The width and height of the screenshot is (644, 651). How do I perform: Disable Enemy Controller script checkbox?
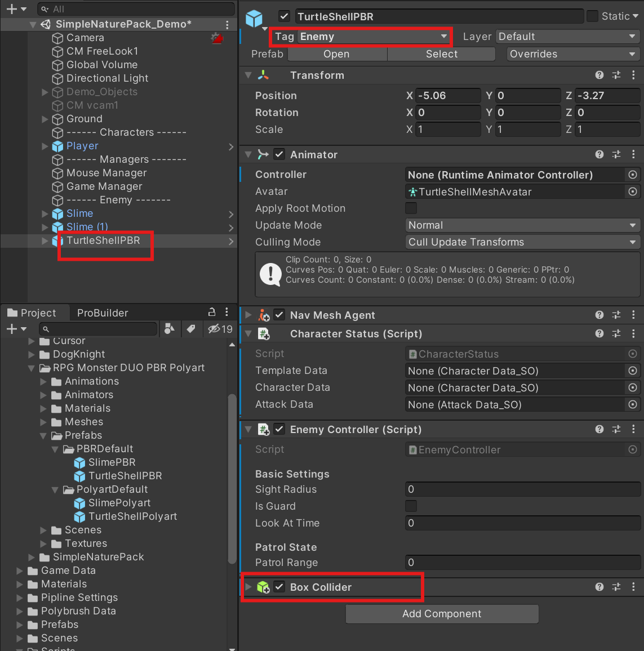click(x=279, y=429)
